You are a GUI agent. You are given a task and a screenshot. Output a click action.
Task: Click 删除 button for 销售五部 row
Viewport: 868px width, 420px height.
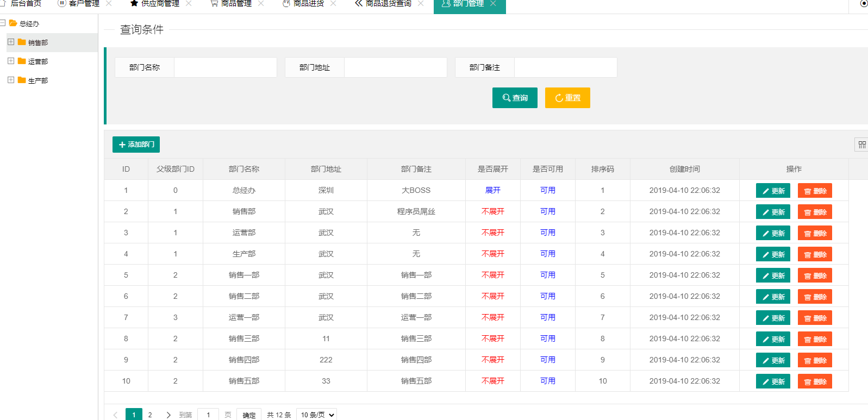coord(815,381)
